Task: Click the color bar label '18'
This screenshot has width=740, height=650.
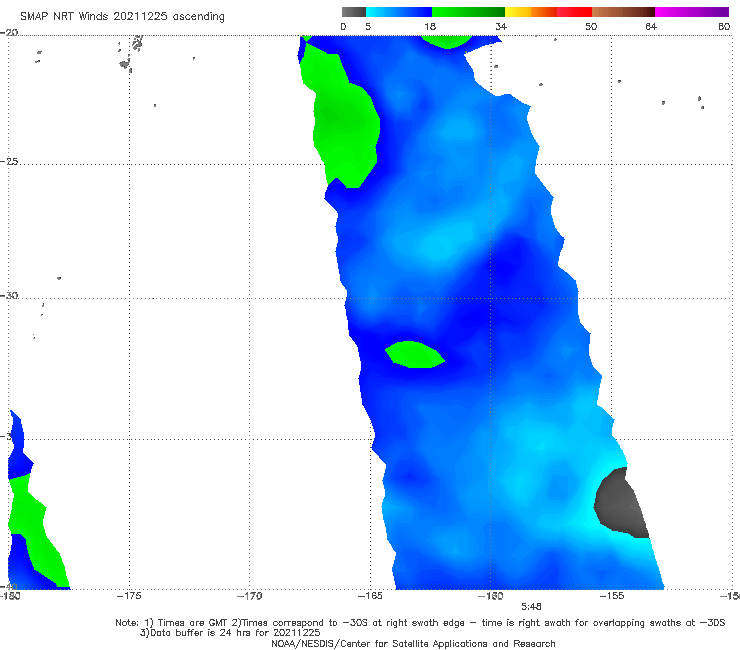Action: coord(430,26)
